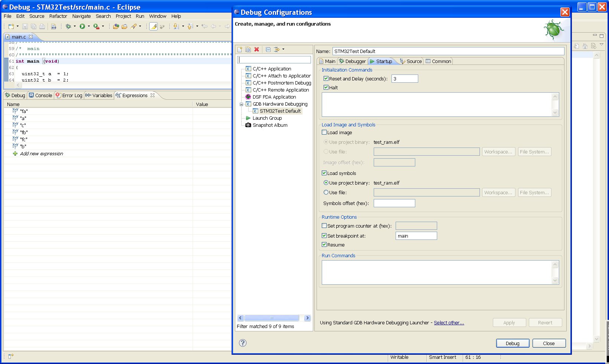Switch to the Common tab
Image resolution: width=609 pixels, height=364 pixels.
[x=438, y=61]
